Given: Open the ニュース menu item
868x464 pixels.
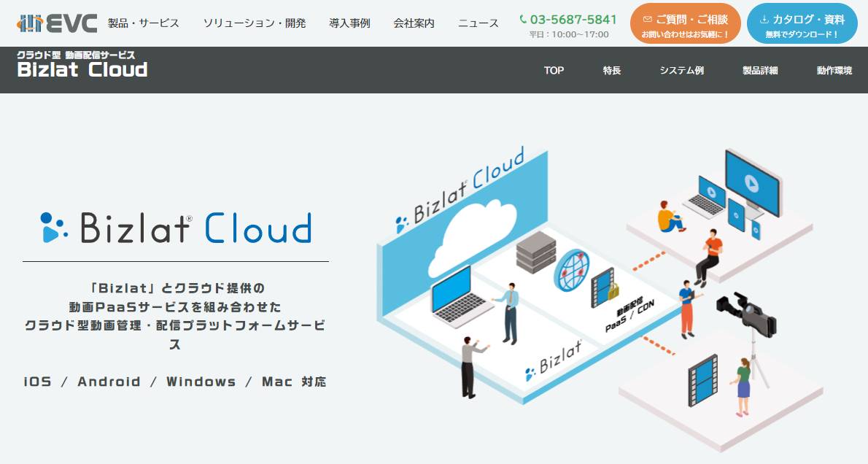Looking at the screenshot, I should (478, 23).
